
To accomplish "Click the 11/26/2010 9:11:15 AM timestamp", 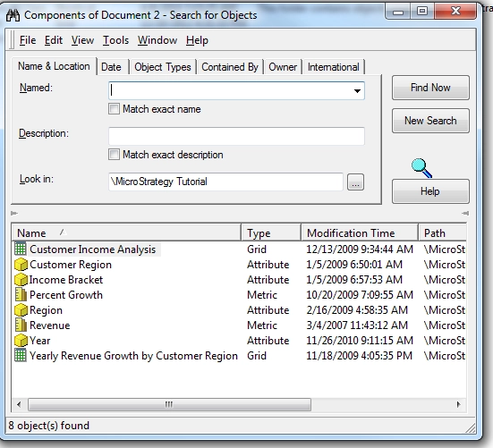I will (360, 340).
